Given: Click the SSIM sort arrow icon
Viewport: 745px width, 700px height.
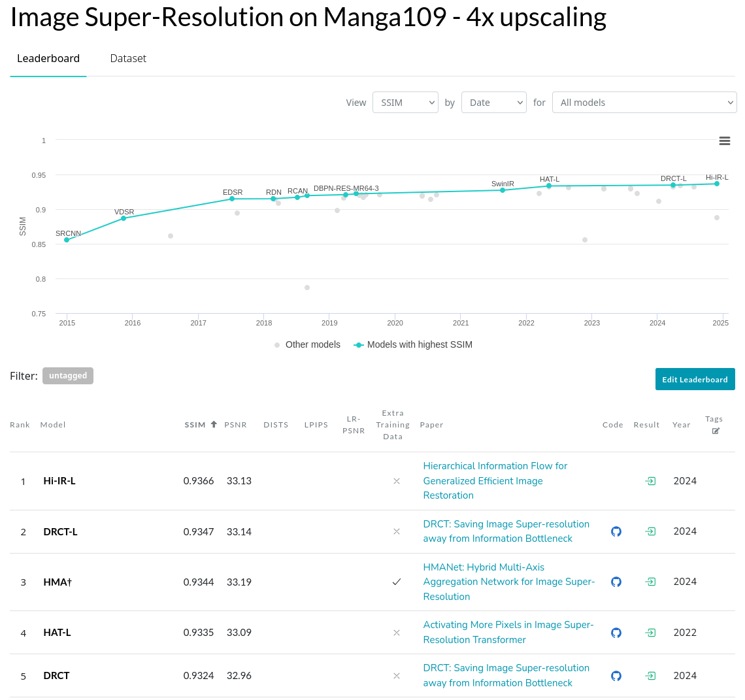Looking at the screenshot, I should coord(214,424).
